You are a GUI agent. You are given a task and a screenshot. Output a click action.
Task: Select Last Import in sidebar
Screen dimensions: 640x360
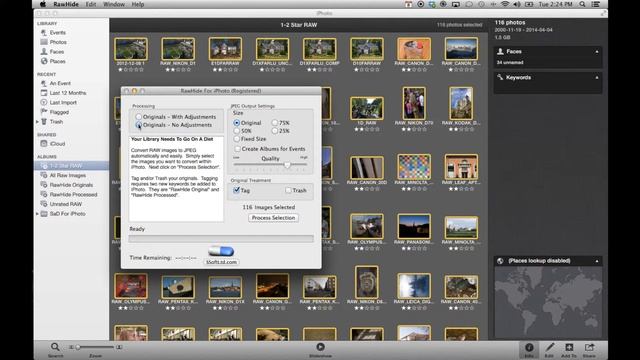[x=63, y=102]
